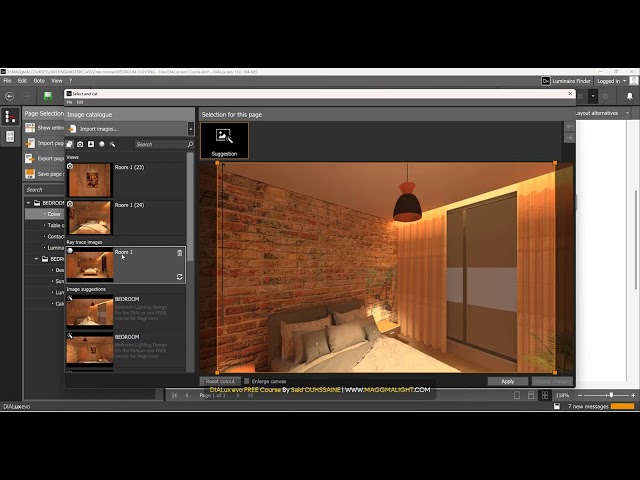The height and width of the screenshot is (480, 640).
Task: Open DIALux Luminaire Finder icon
Action: coord(546,81)
